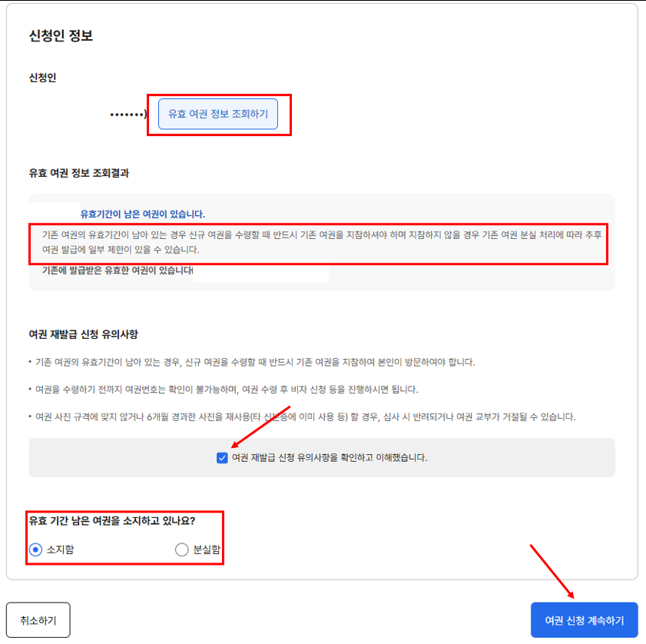The height and width of the screenshot is (644, 646).
Task: Click the bold 기존에 발급받은 유효한 여권 text
Action: 118,270
